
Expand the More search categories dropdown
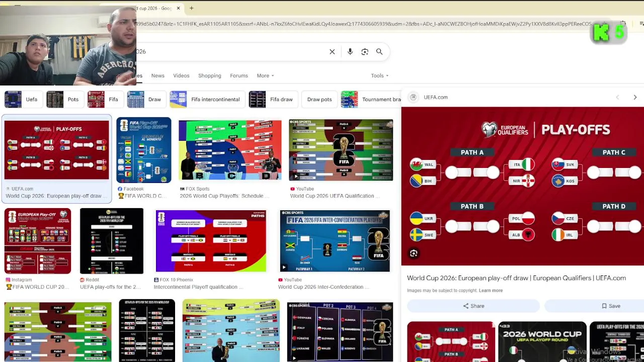point(265,75)
